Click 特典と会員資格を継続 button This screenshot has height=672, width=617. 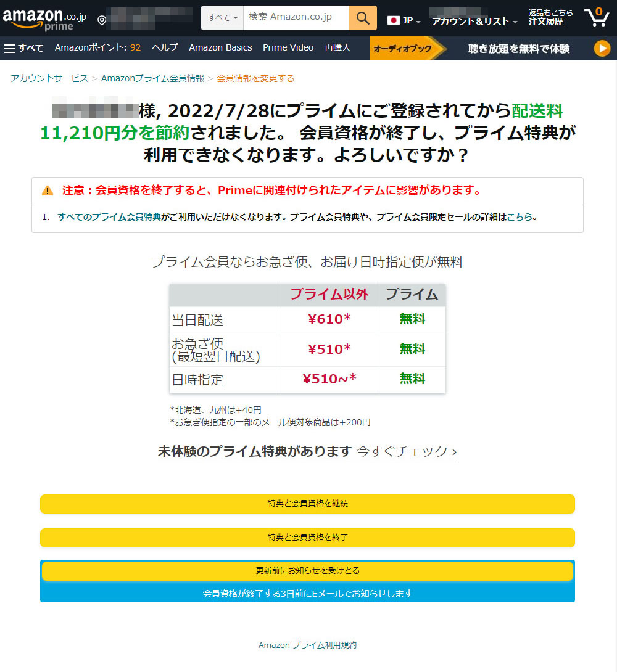pos(307,504)
